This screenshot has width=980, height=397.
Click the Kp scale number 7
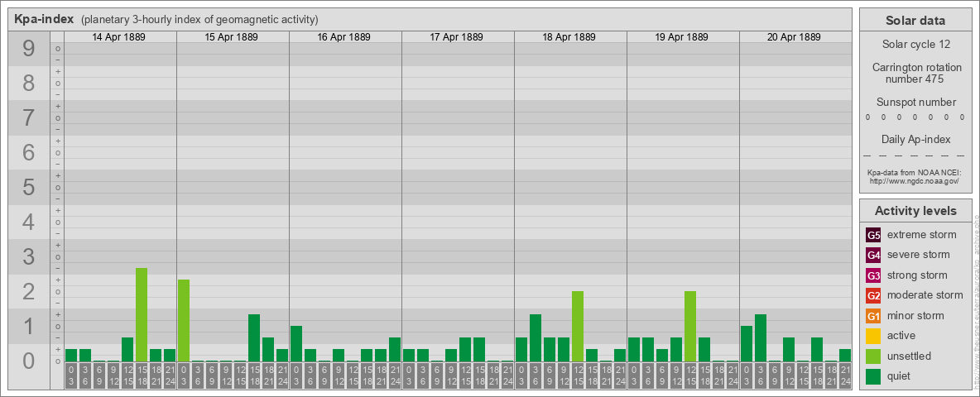tap(29, 118)
